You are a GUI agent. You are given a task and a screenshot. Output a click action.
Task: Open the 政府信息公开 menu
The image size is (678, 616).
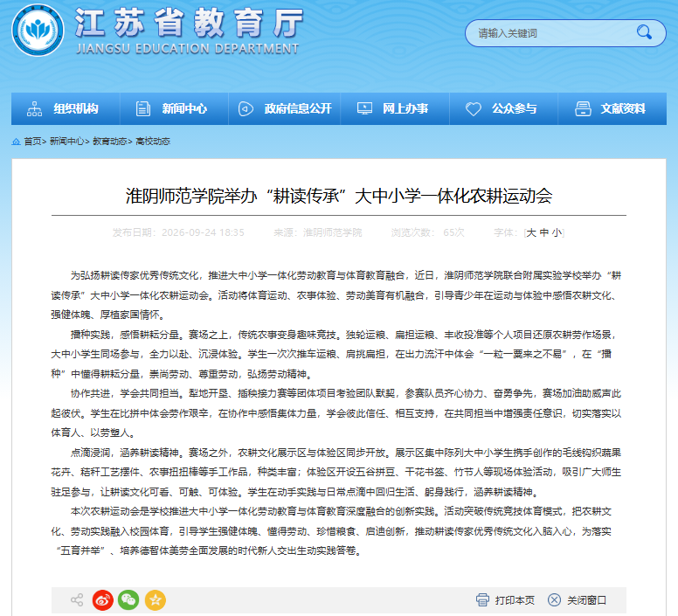[x=285, y=108]
